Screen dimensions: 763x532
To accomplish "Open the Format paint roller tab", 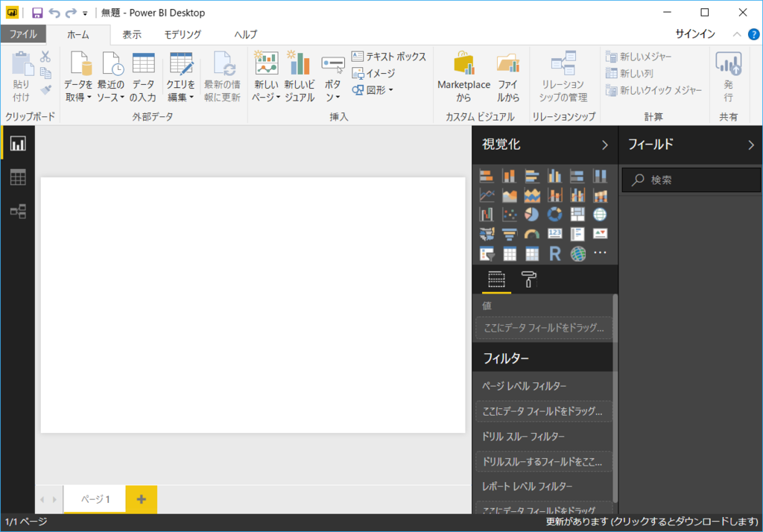I will pyautogui.click(x=528, y=280).
